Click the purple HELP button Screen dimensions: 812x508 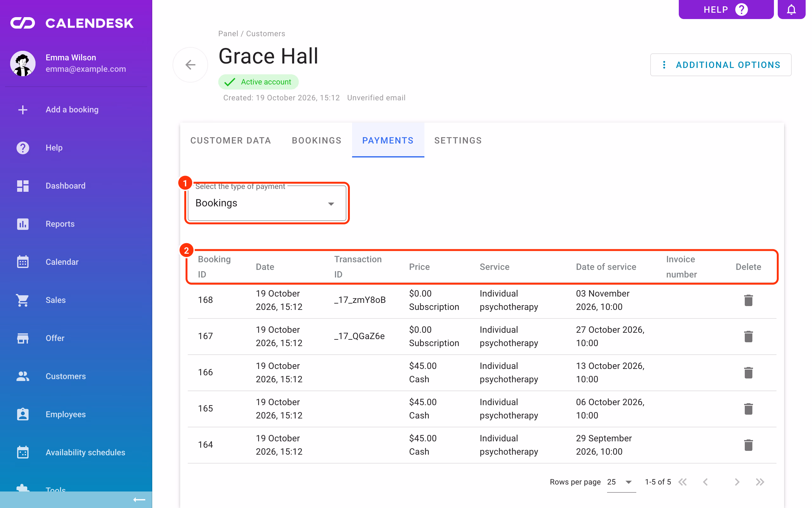[x=726, y=10]
